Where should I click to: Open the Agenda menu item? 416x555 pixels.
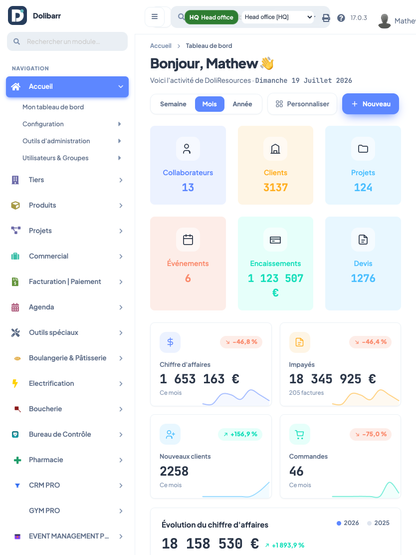[67, 307]
